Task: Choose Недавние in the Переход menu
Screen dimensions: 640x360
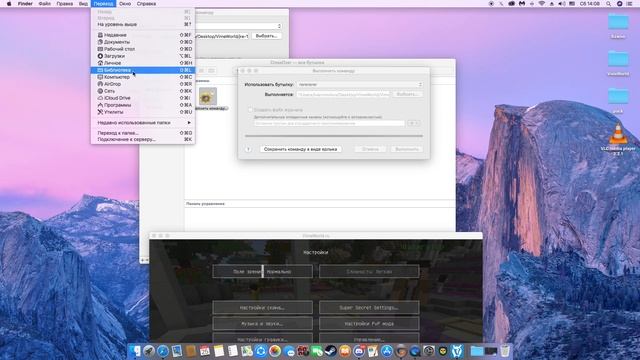Action: (143, 35)
